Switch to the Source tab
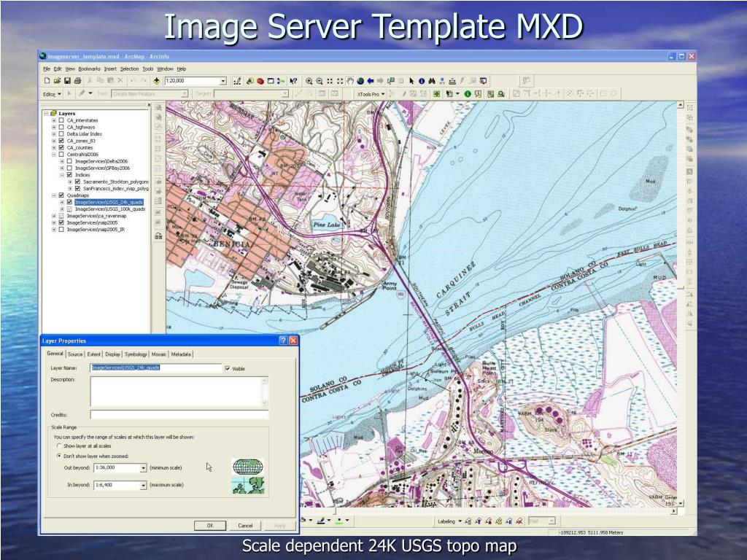Image resolution: width=747 pixels, height=560 pixels. (x=75, y=354)
